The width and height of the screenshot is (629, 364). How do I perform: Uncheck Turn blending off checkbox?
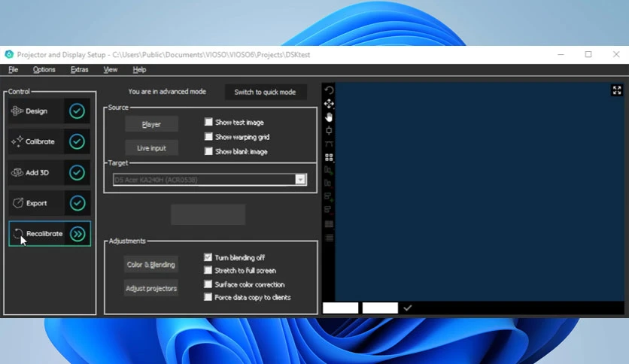208,257
